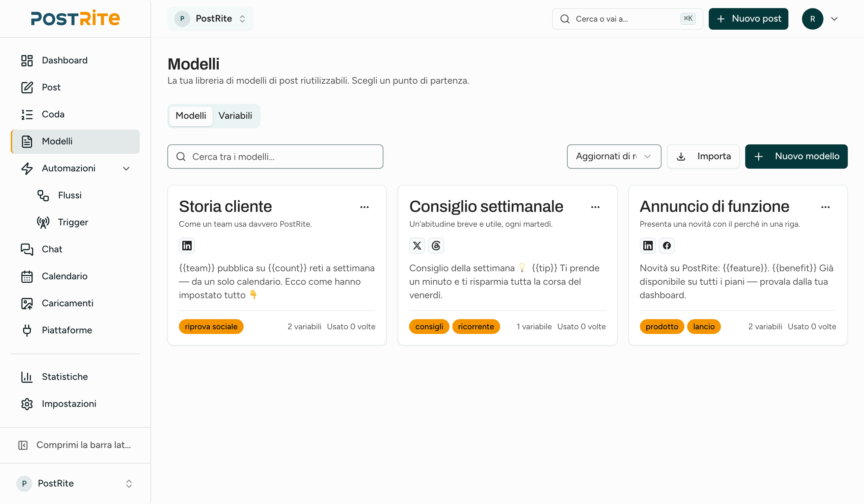Click the consigli tag

pos(429,327)
